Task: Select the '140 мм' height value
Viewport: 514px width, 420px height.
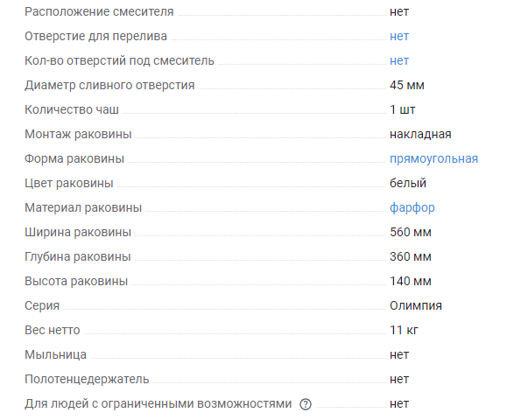Action: pyautogui.click(x=411, y=281)
